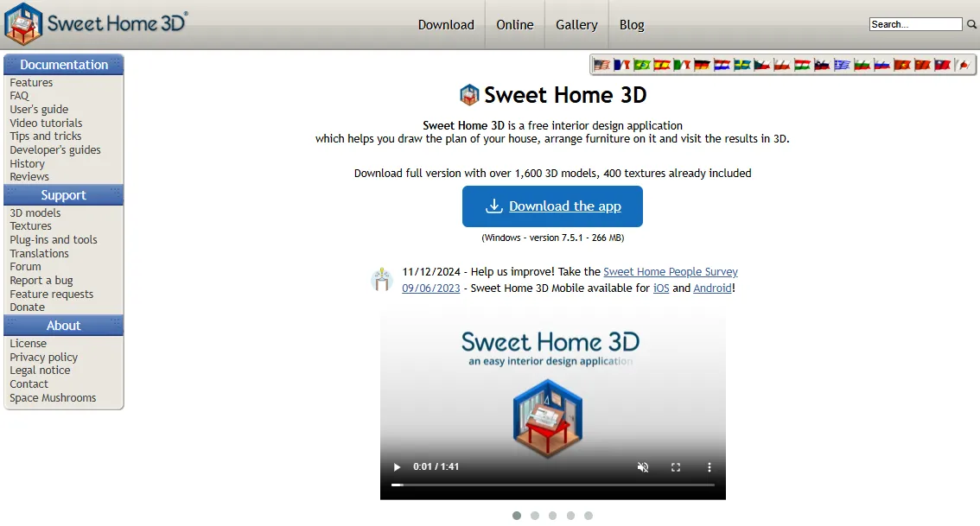Go to the Blog section
The height and width of the screenshot is (526, 980).
tap(632, 25)
